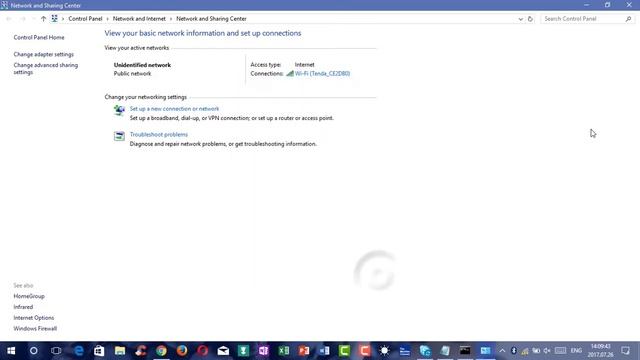
Task: Show hidden tray icons chevron
Action: [x=502, y=351]
